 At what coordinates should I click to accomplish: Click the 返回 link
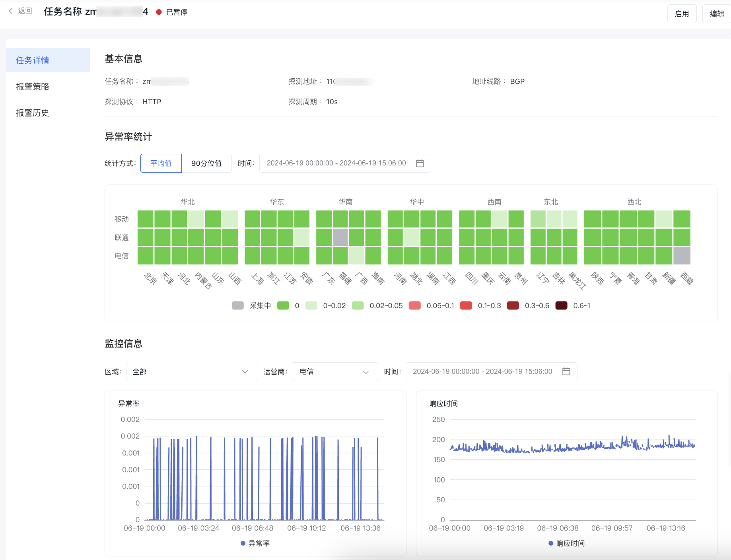coord(25,11)
